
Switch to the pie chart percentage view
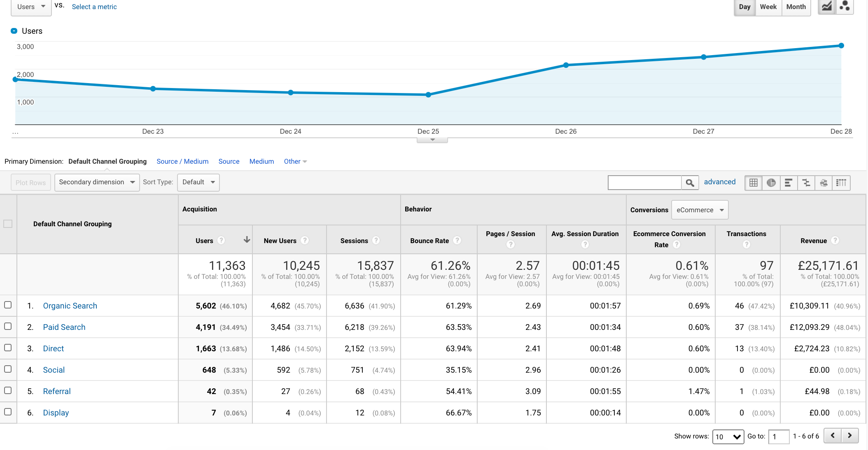point(771,183)
